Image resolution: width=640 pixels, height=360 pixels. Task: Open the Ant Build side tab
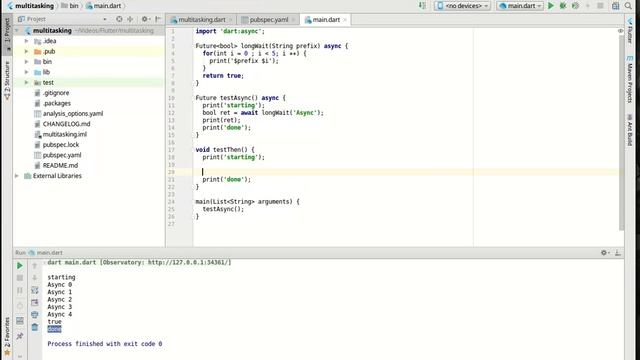click(x=630, y=131)
